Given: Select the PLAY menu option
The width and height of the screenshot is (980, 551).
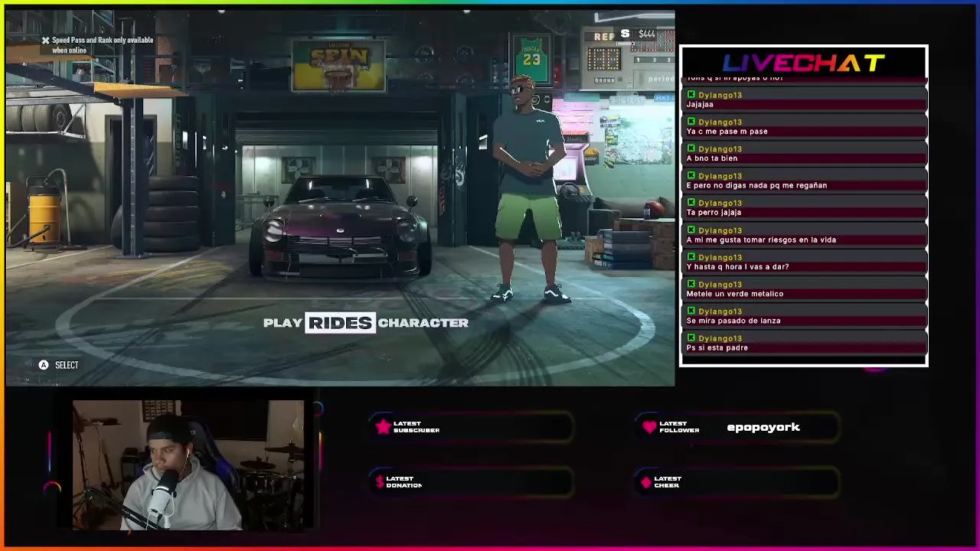Looking at the screenshot, I should point(283,323).
